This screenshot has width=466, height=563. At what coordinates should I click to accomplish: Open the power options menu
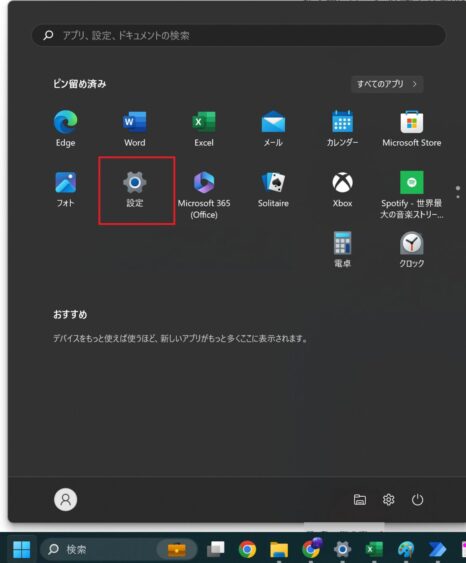pyautogui.click(x=417, y=499)
